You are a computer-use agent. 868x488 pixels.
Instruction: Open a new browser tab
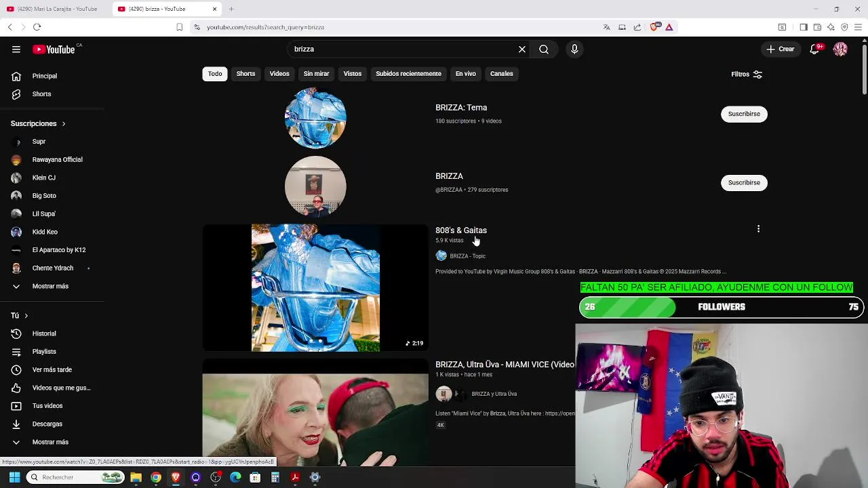tap(231, 9)
